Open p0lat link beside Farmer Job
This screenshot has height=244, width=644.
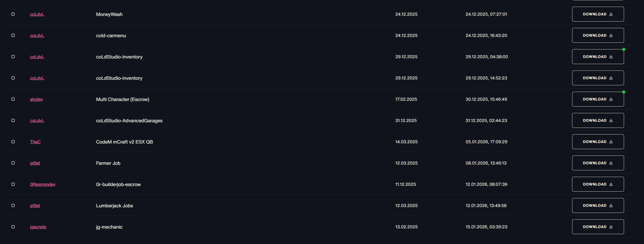pos(35,163)
